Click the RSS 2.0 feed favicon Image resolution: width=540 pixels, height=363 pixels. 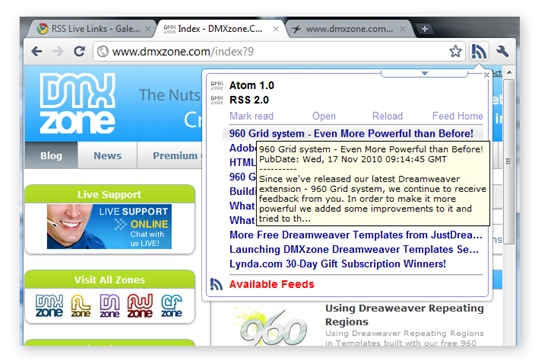click(x=217, y=100)
